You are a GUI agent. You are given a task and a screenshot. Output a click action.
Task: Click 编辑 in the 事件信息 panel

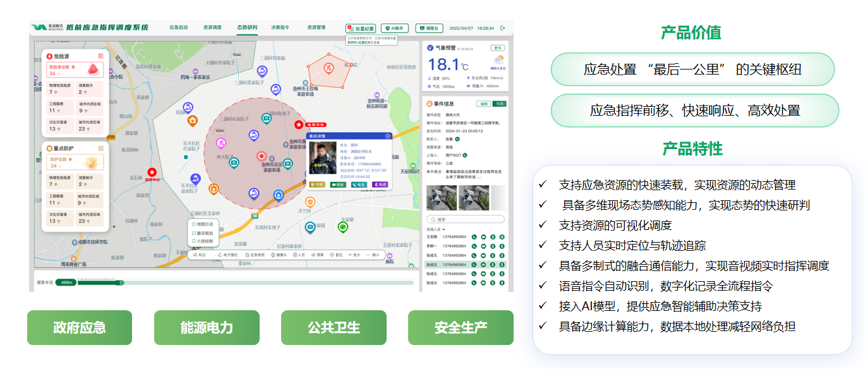pos(484,104)
